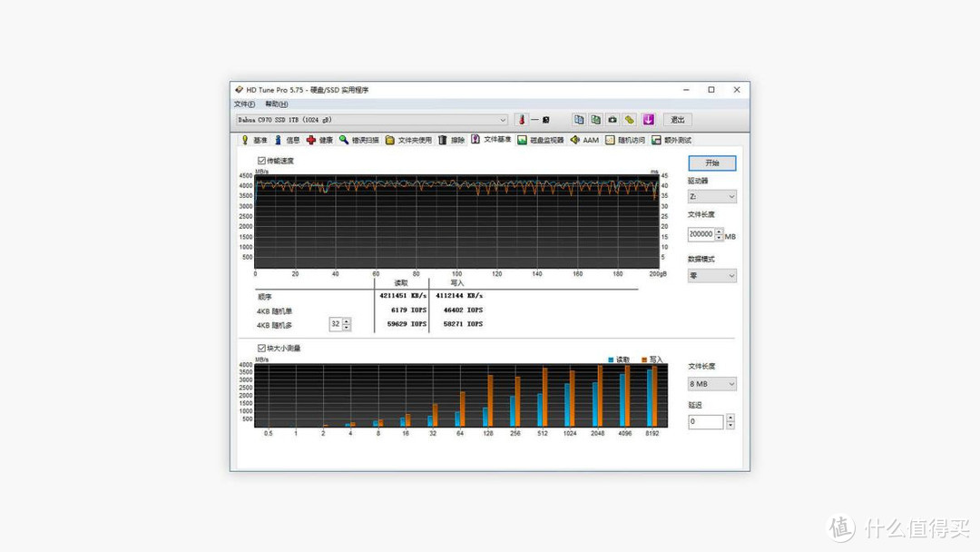980x552 pixels.
Task: Uncheck the 传输速度 transfer speed checkbox
Action: tap(261, 162)
